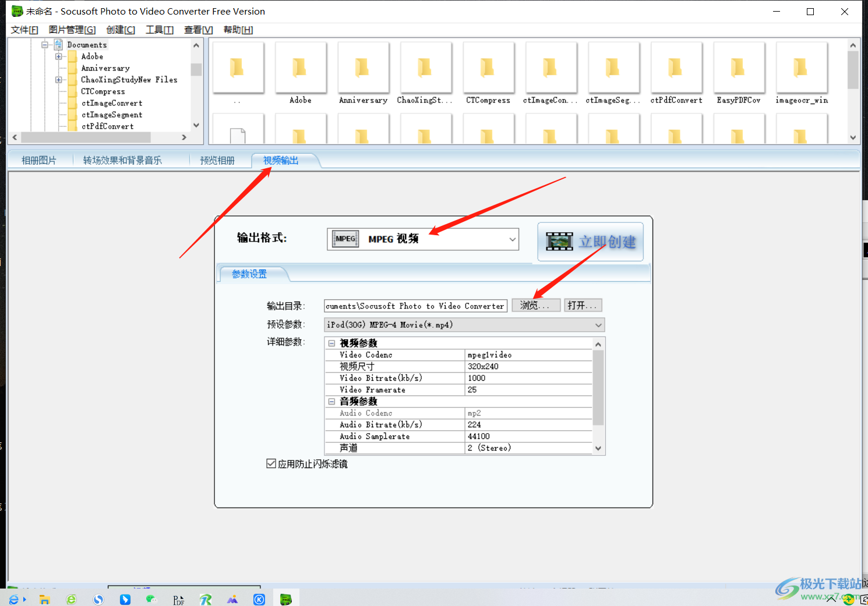Toggle the 应用防止闪烁滤镜 checkbox
Image resolution: width=868 pixels, height=606 pixels.
[271, 463]
